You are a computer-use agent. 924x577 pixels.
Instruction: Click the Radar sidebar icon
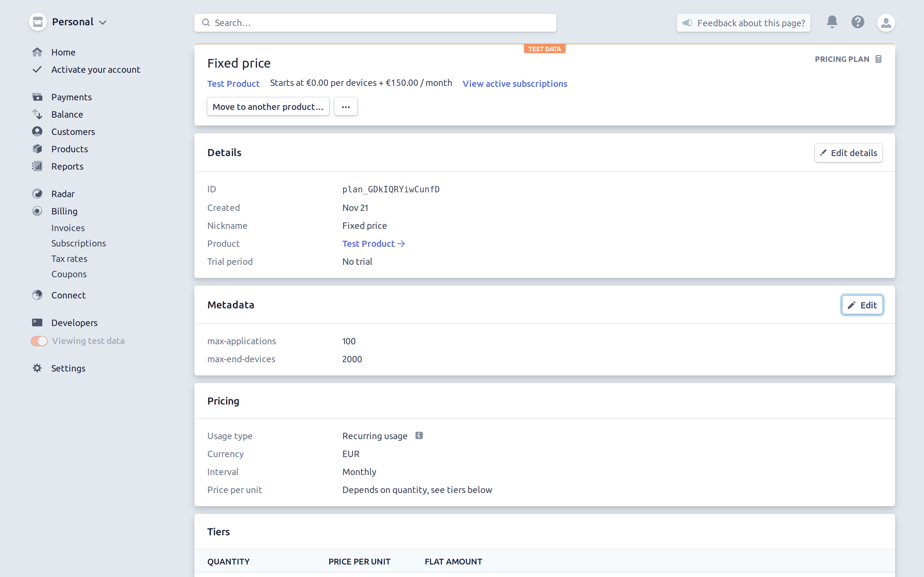pos(37,194)
